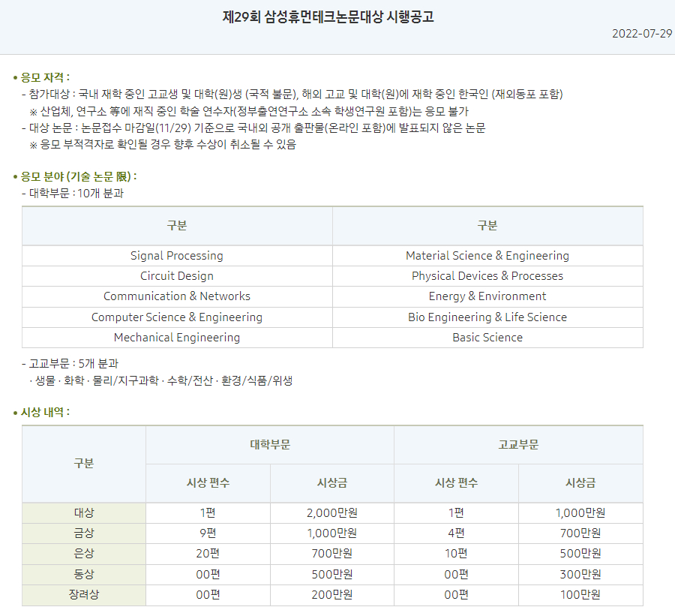Image resolution: width=675 pixels, height=616 pixels.
Task: Click the 2,000만원 prize amount cell
Action: [332, 513]
